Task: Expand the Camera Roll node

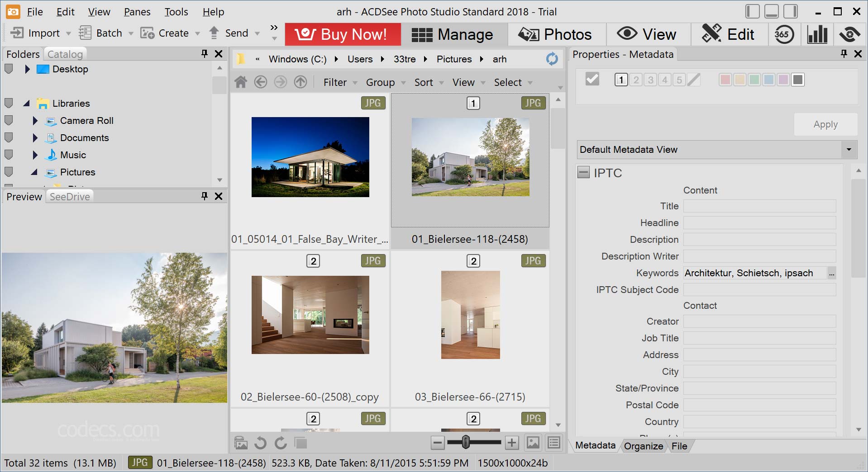Action: (x=35, y=121)
